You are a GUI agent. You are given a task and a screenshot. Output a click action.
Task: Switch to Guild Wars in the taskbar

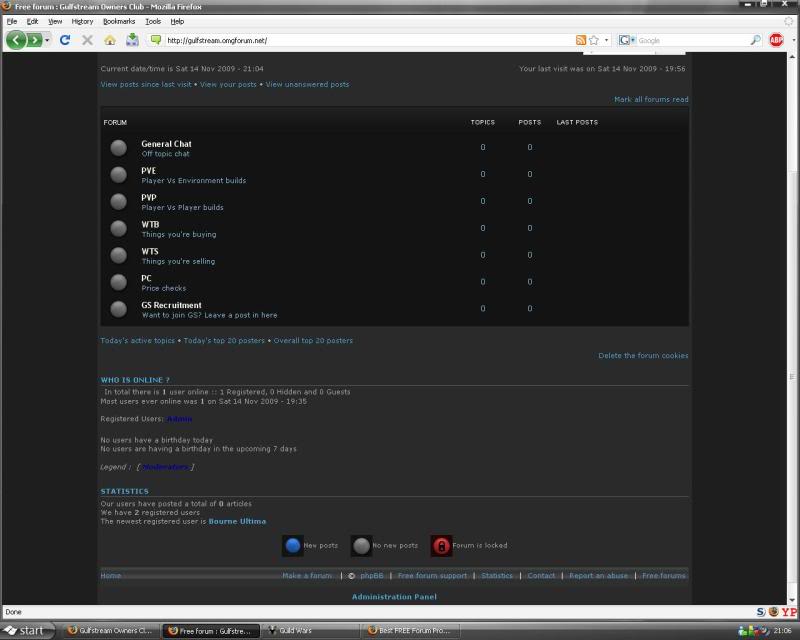(307, 631)
